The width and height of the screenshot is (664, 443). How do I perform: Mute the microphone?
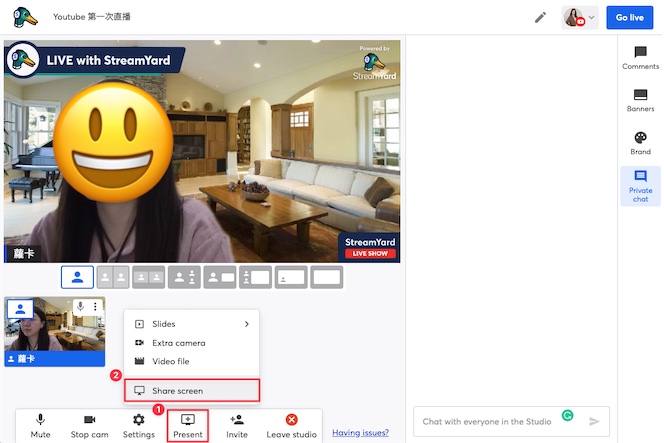pos(41,426)
